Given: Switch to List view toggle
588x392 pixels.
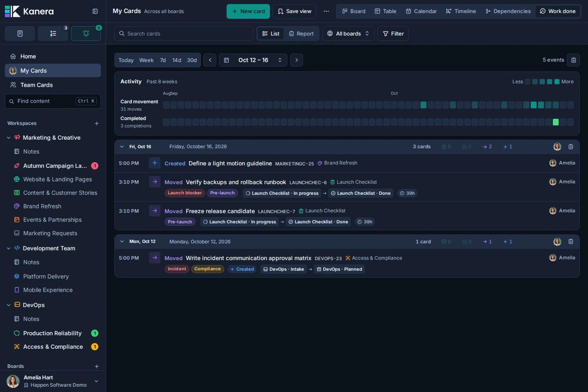Looking at the screenshot, I should tap(271, 33).
